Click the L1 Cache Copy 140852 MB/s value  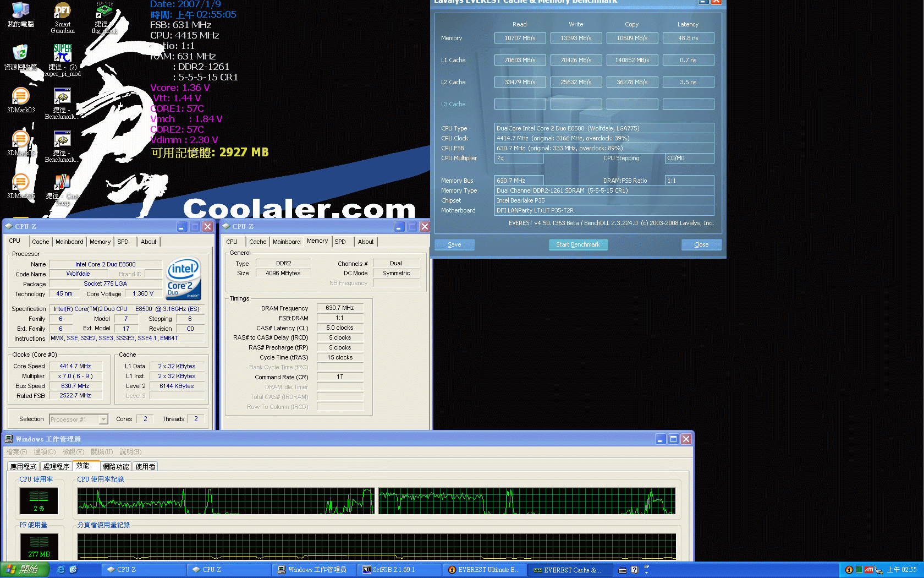(632, 60)
